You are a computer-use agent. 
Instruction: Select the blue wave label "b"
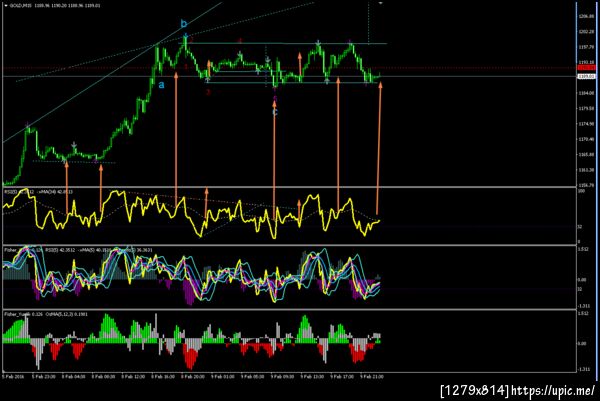click(184, 24)
